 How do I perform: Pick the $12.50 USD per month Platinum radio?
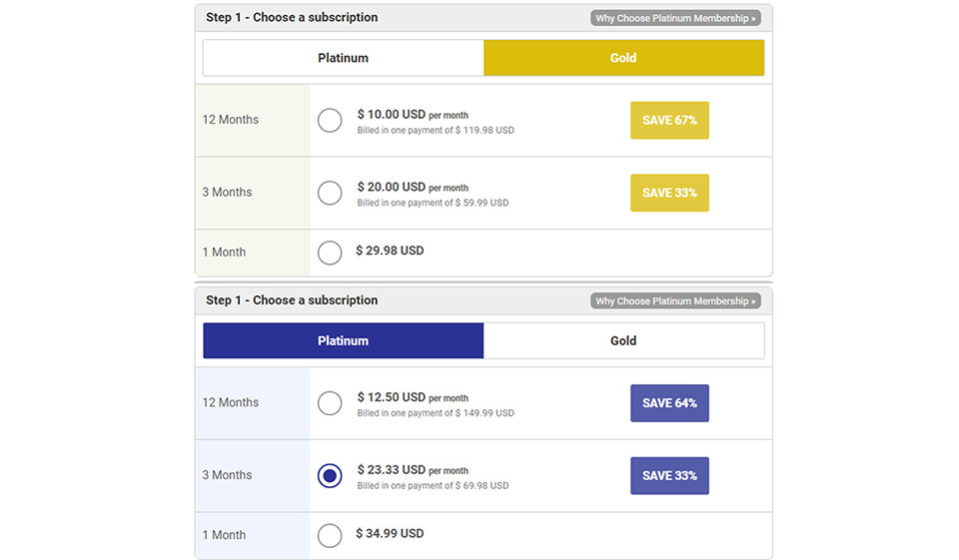[x=330, y=403]
